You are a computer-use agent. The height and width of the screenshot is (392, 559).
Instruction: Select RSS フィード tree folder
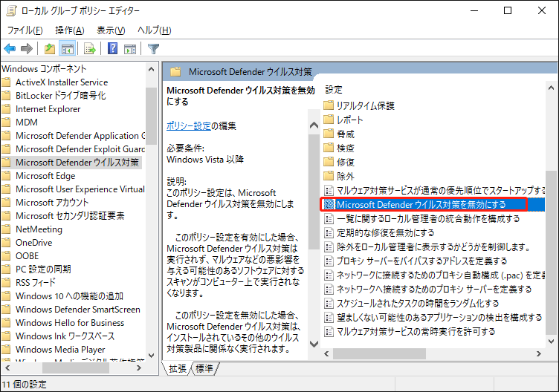click(x=36, y=283)
